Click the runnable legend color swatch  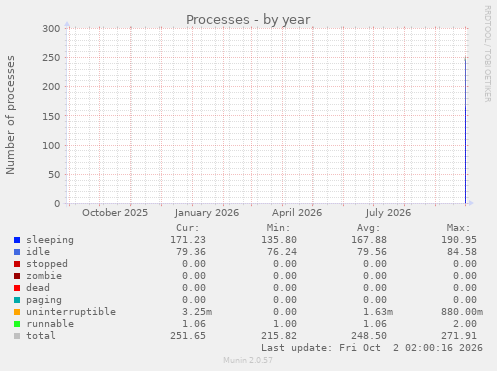(17, 324)
